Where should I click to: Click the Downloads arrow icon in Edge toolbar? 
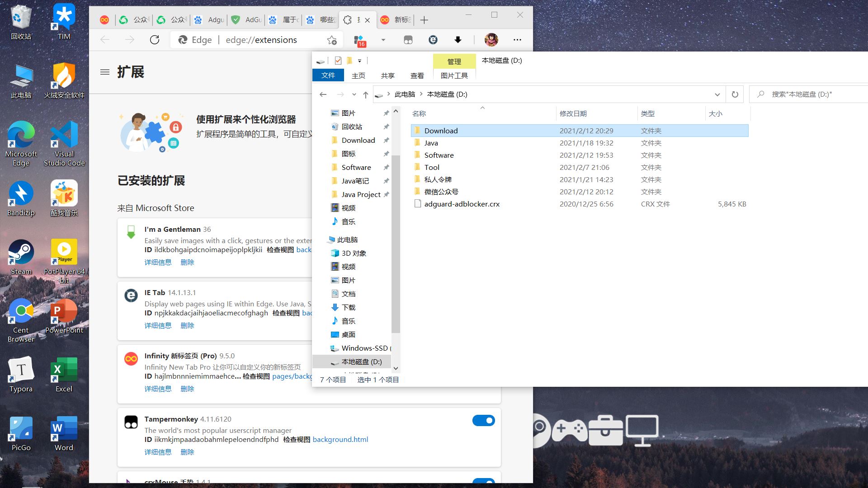tap(458, 40)
